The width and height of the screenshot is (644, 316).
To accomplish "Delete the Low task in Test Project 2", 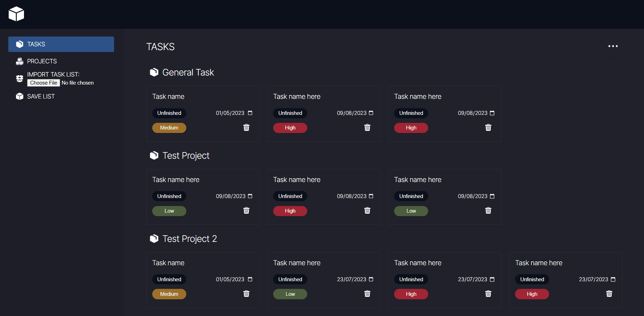I will coord(367,294).
